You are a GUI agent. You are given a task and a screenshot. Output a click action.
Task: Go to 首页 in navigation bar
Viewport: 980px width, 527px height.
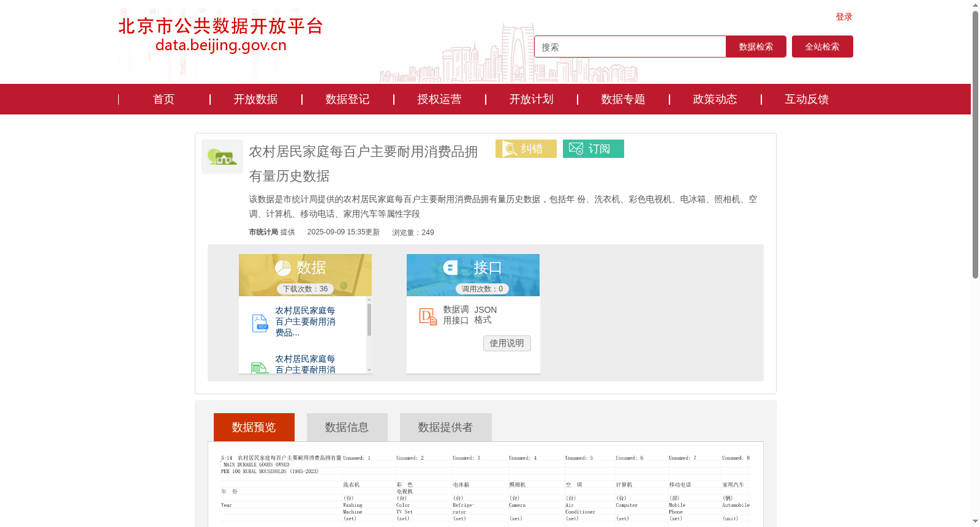point(164,99)
